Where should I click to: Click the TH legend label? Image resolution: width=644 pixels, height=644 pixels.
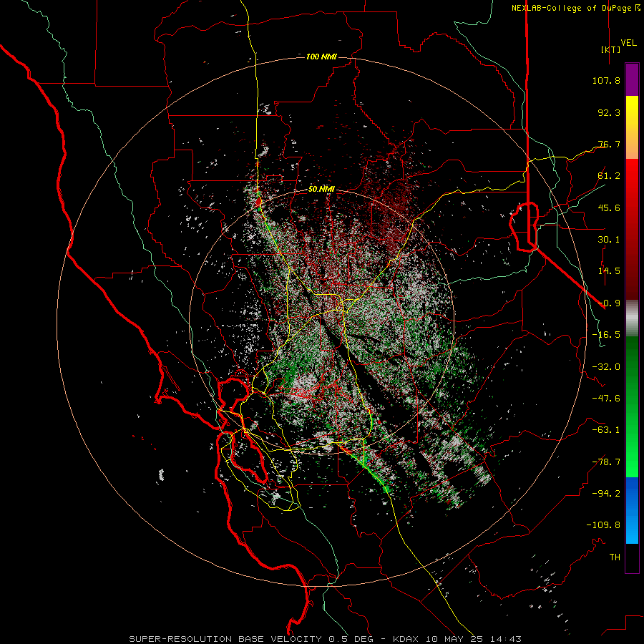[x=615, y=557]
